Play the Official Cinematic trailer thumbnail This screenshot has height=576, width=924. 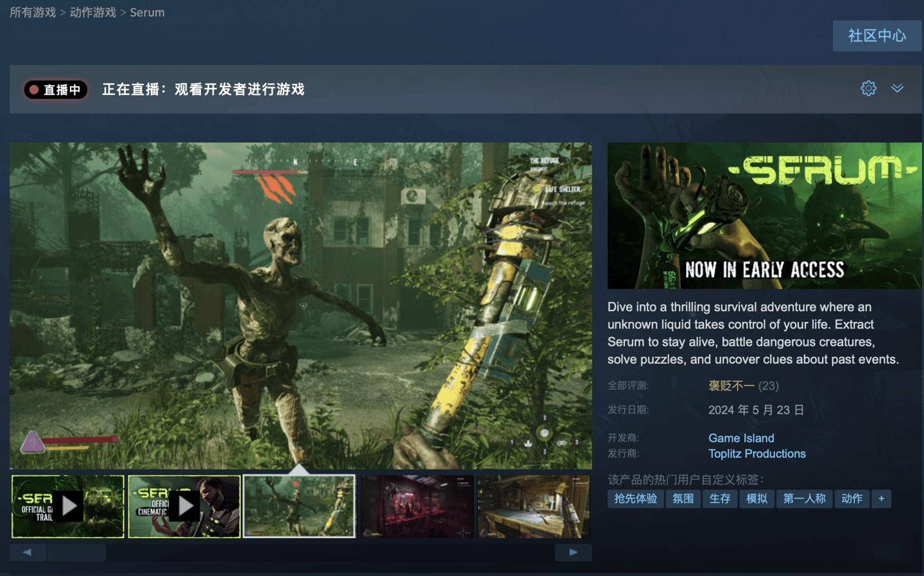(x=184, y=507)
